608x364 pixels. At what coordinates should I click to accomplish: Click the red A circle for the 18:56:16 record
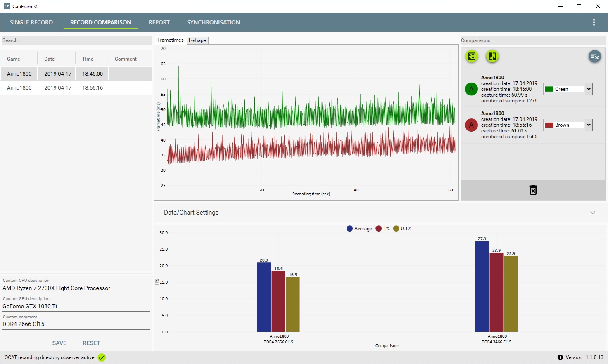pyautogui.click(x=471, y=125)
